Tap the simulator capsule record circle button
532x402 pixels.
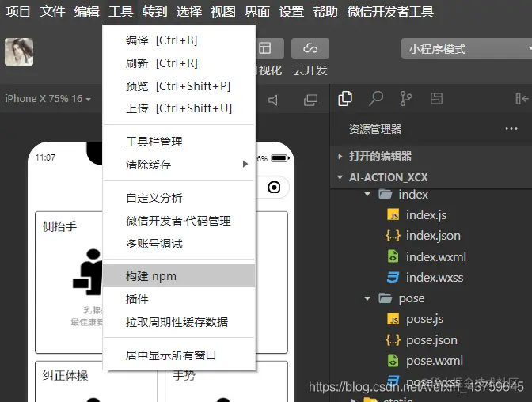pos(274,188)
